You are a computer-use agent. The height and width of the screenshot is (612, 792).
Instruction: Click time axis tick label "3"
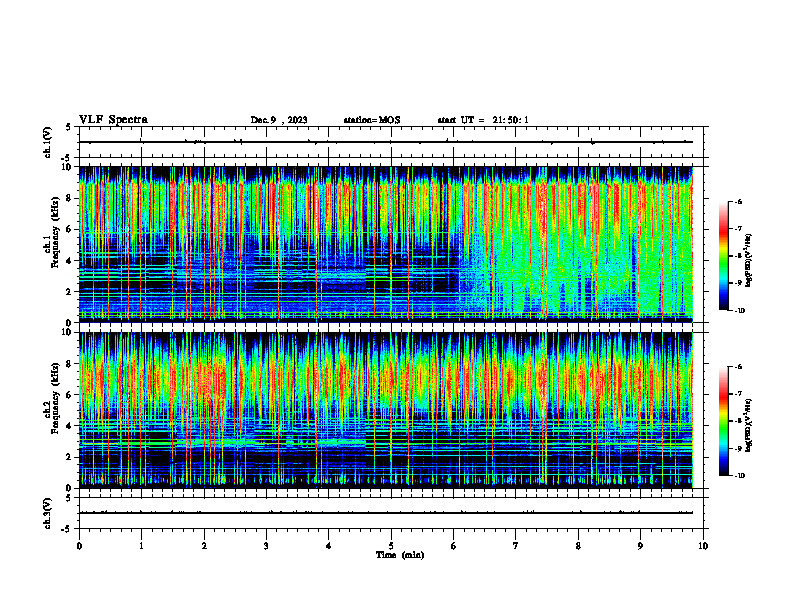266,546
